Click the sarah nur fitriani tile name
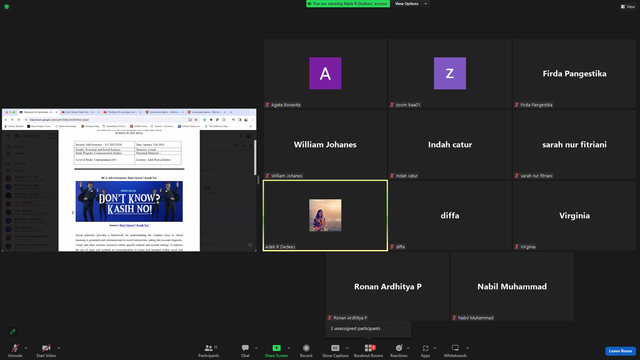The width and height of the screenshot is (640, 360). pos(574,144)
